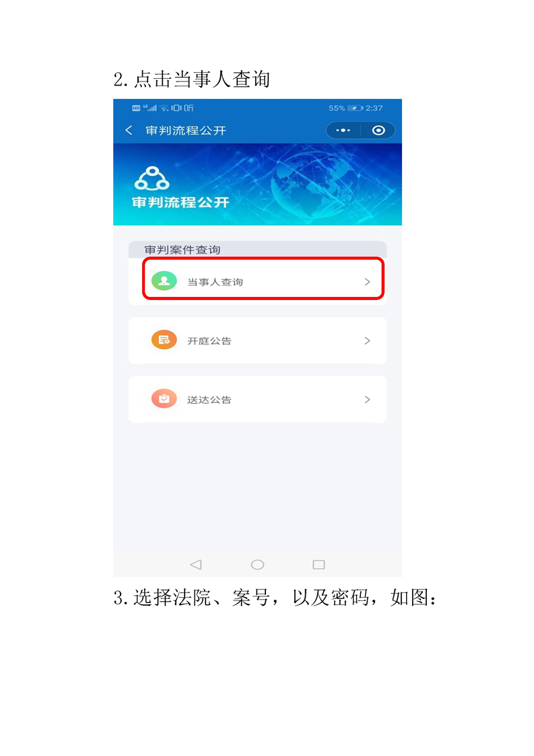Tap the mini program close circle icon

click(379, 131)
